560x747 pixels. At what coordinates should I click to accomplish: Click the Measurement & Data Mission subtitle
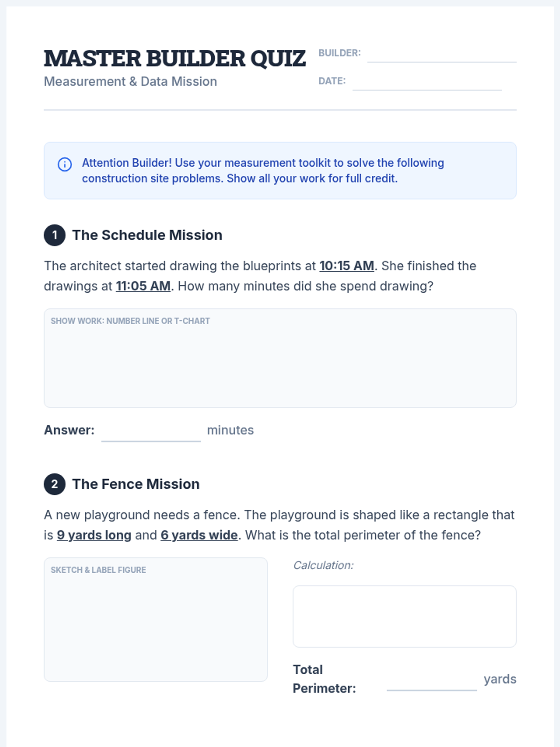130,81
